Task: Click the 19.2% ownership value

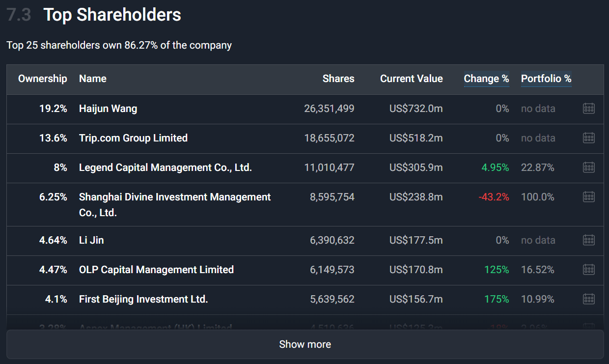Action: tap(53, 109)
